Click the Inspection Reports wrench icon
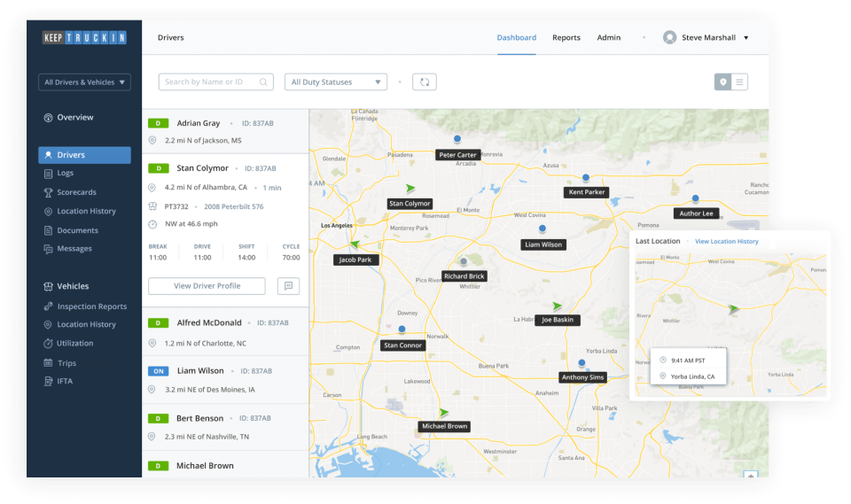851x504 pixels. tap(49, 306)
